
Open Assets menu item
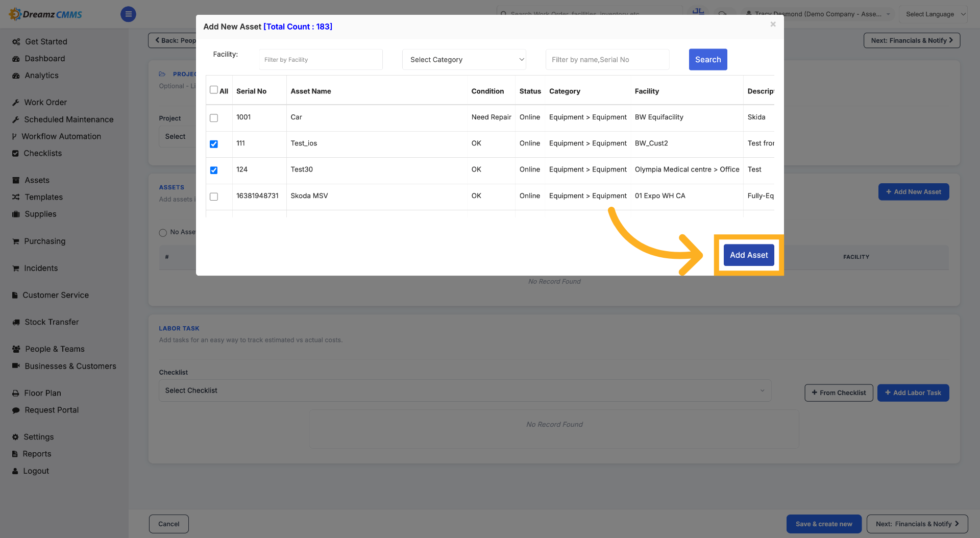37,180
